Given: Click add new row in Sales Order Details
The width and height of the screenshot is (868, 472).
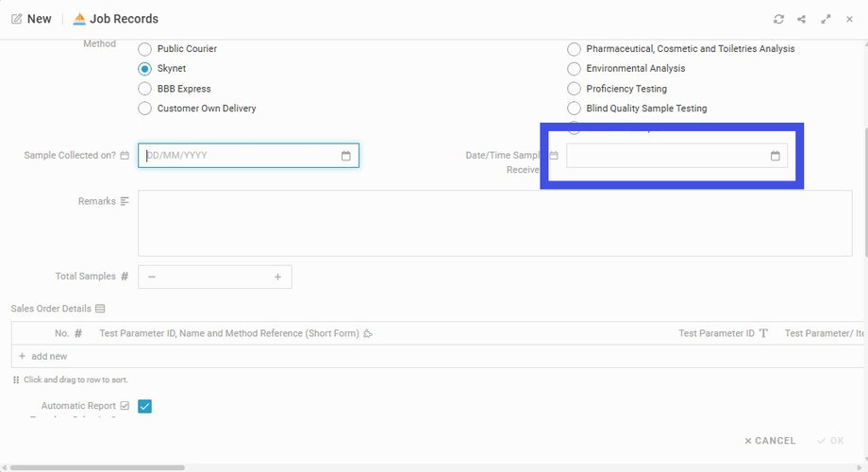Looking at the screenshot, I should point(43,356).
